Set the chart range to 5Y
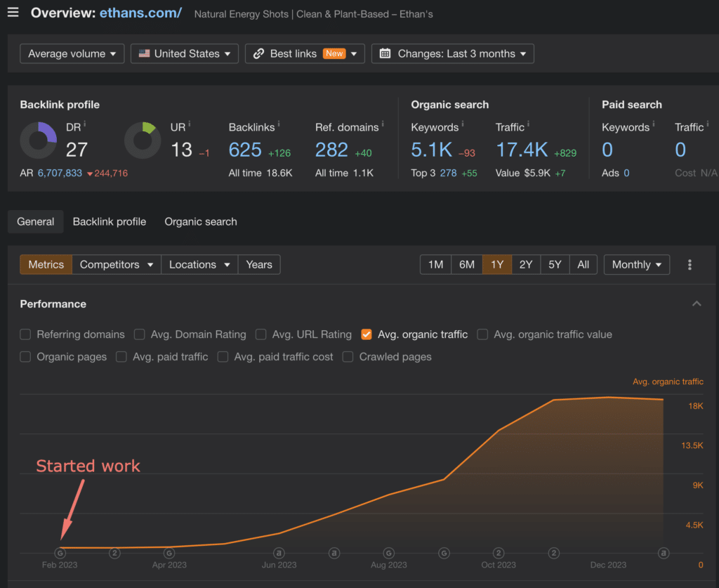The height and width of the screenshot is (588, 719). 555,265
